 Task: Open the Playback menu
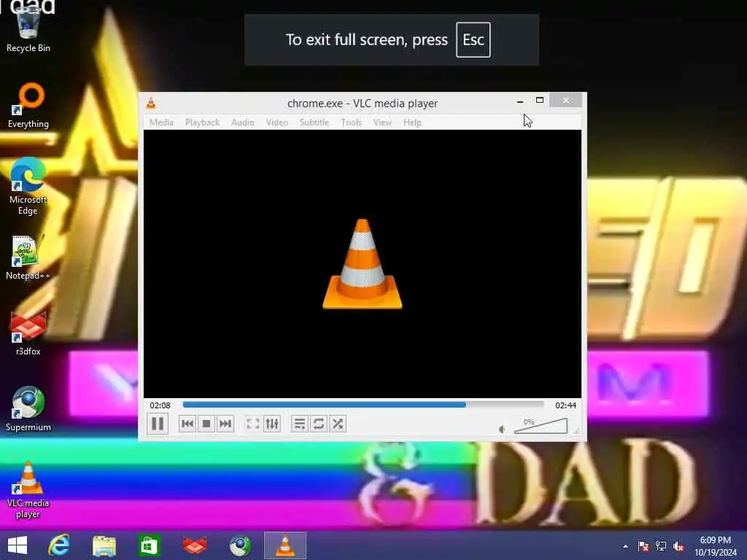click(x=203, y=122)
